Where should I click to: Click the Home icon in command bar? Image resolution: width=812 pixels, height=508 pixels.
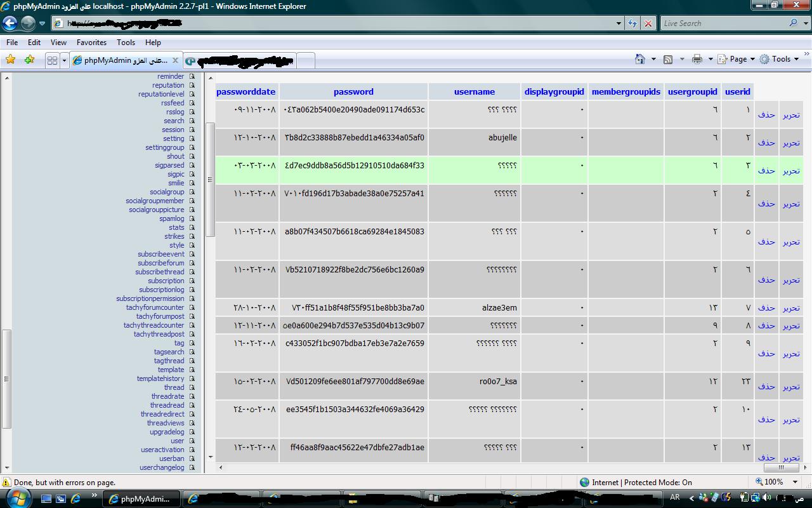click(640, 59)
